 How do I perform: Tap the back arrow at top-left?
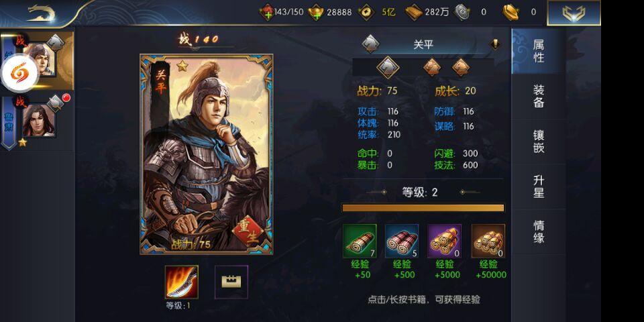coord(41,13)
